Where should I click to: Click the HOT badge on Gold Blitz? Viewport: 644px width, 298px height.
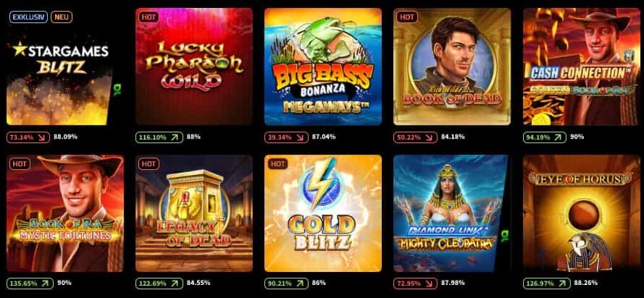click(277, 164)
